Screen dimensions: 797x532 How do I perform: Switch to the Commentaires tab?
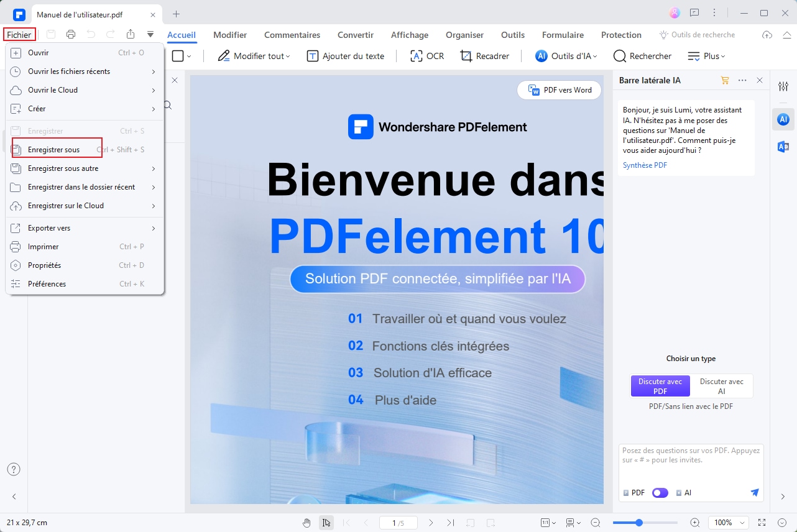(x=292, y=35)
